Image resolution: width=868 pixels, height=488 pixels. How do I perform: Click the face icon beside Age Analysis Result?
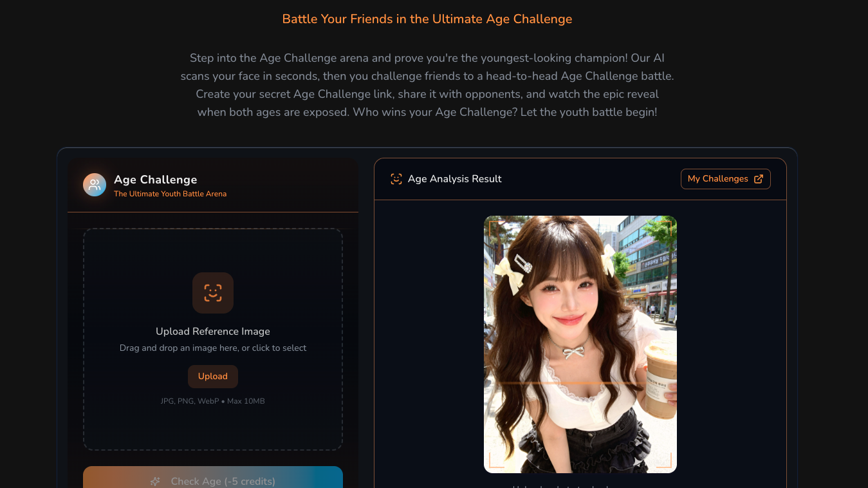[x=396, y=179]
